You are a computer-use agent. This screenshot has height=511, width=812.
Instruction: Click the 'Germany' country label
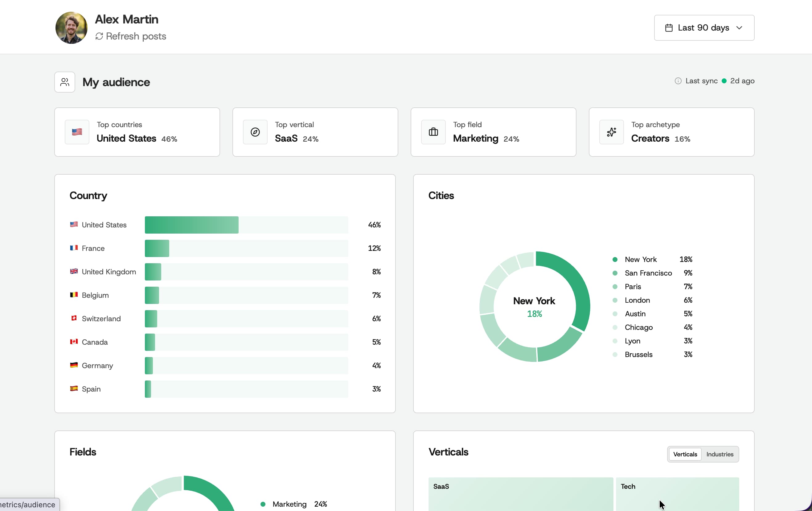click(x=97, y=366)
